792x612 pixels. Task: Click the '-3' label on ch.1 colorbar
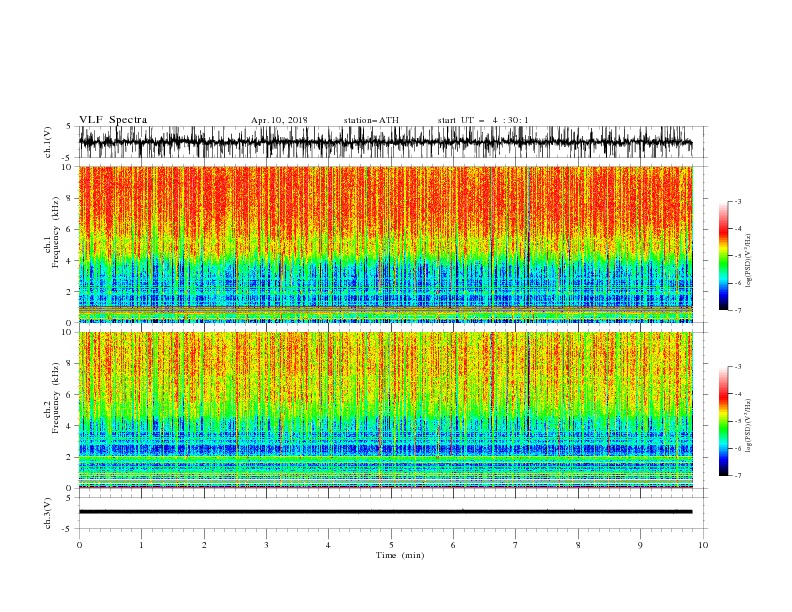pyautogui.click(x=737, y=201)
